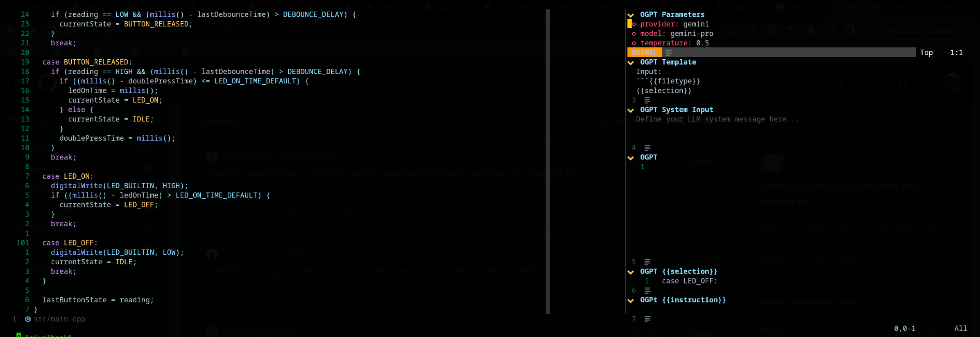Viewport: 980px width, 337px height.
Task: Collapse the OGPT Template section chevron
Action: click(x=631, y=63)
